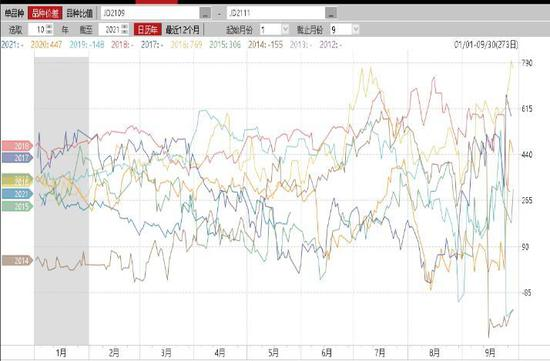Image resolution: width=550 pixels, height=361 pixels.
Task: Open the browse button beside JD2111
Action: [x=331, y=13]
